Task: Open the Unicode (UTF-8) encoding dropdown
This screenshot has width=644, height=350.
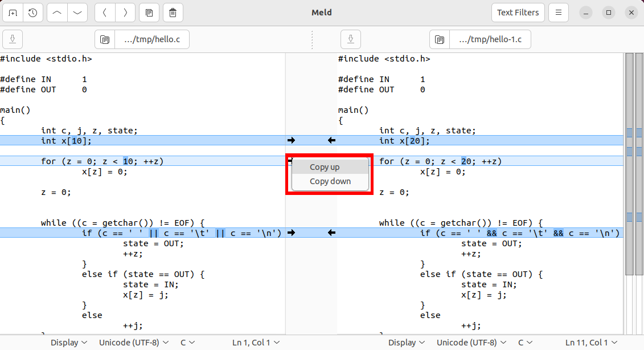Action: coord(133,342)
